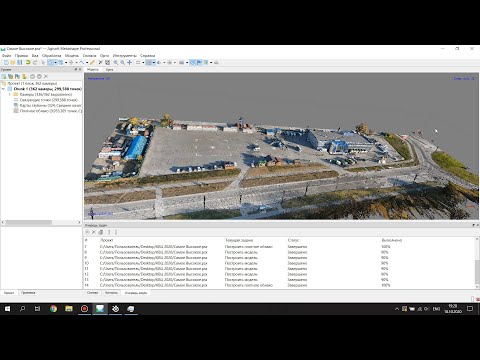This screenshot has width=480, height=360.
Task: Disable selected cameras via the workspace toolbar
Action: tap(39, 76)
